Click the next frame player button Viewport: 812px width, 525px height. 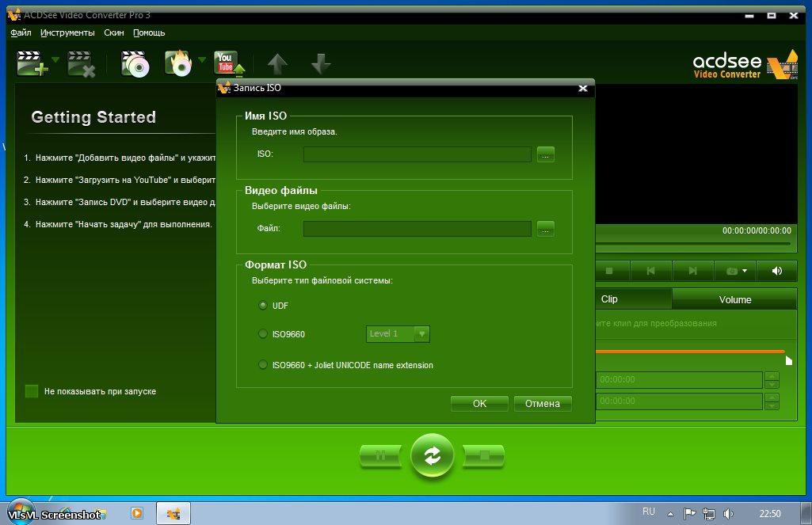click(692, 271)
